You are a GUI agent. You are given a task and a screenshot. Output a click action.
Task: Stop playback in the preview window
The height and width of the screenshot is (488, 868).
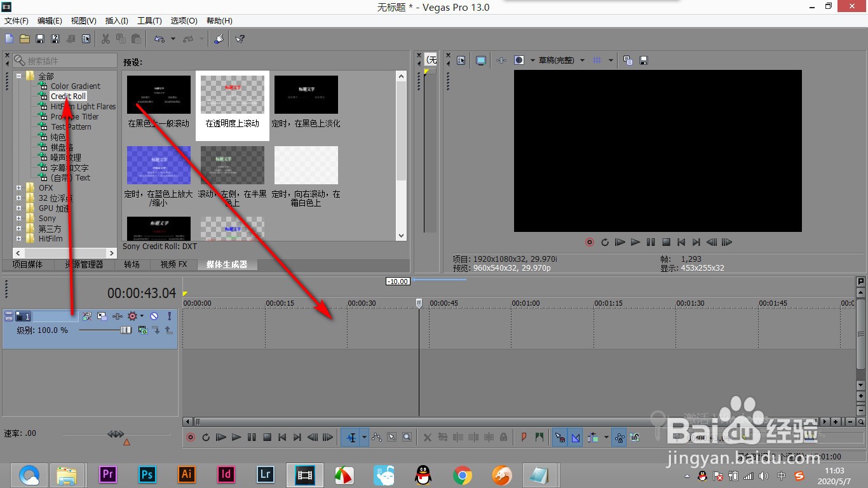[x=666, y=242]
